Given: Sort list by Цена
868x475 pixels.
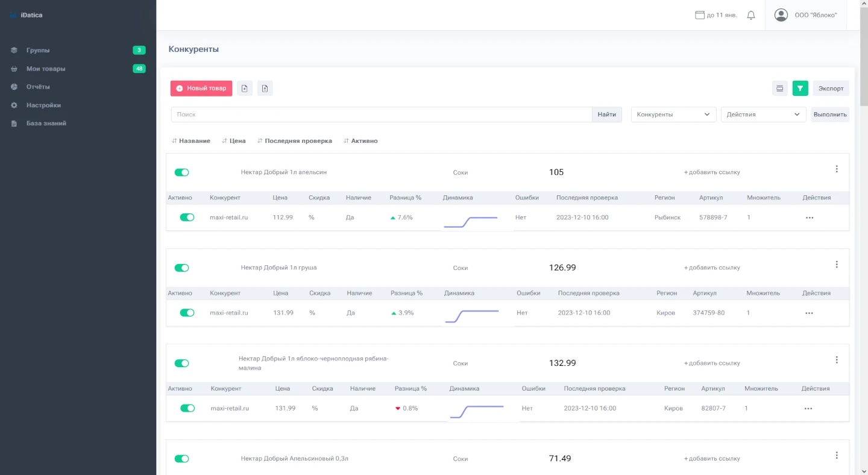Looking at the screenshot, I should [234, 141].
